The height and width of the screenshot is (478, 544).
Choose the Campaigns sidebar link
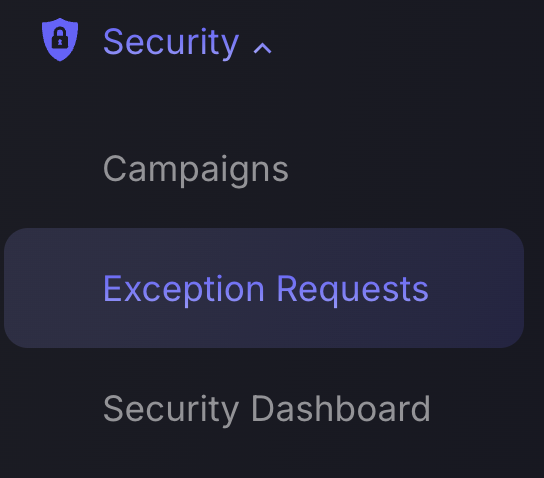(196, 169)
